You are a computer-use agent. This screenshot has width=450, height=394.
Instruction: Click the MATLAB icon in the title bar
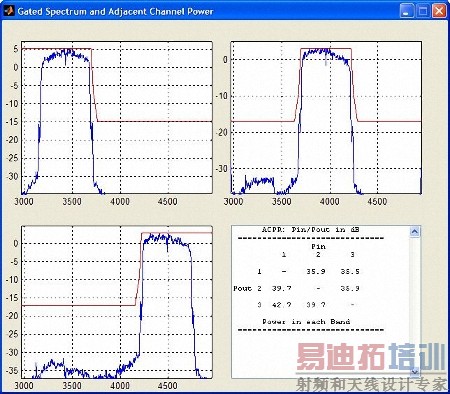(x=8, y=11)
